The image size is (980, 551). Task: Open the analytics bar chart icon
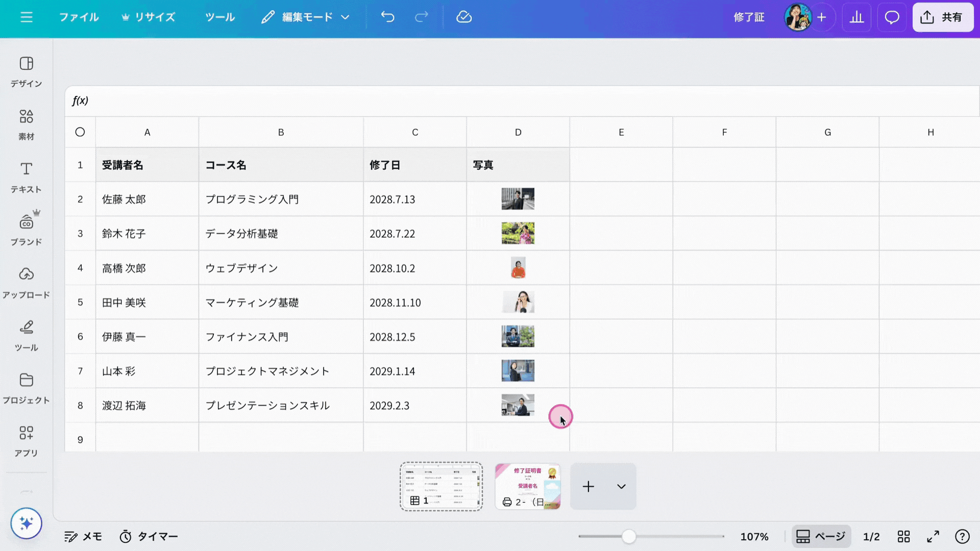click(856, 17)
